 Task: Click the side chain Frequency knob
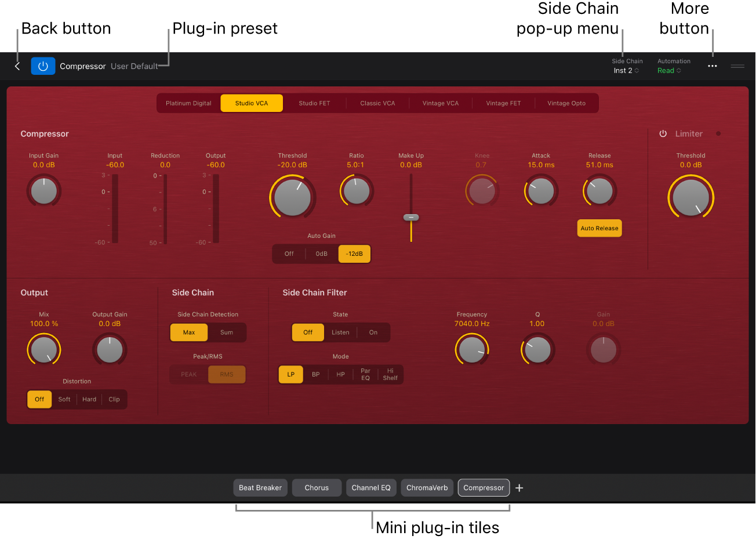point(472,350)
